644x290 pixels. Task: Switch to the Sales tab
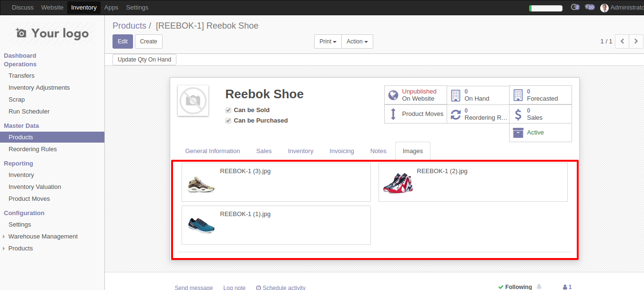[264, 151]
